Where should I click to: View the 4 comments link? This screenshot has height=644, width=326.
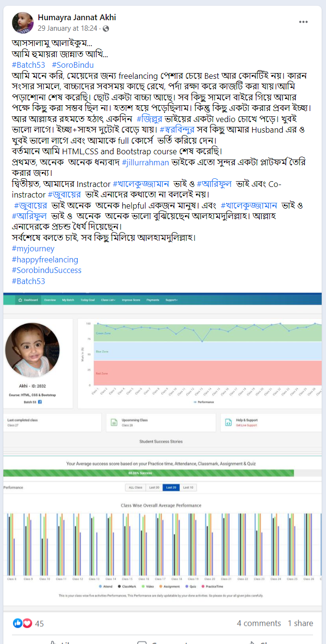[x=259, y=623]
